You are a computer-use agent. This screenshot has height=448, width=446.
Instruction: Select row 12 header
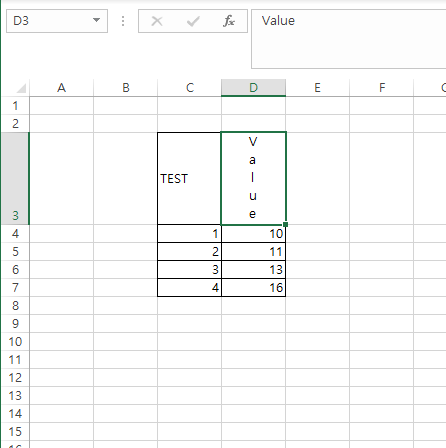click(15, 378)
